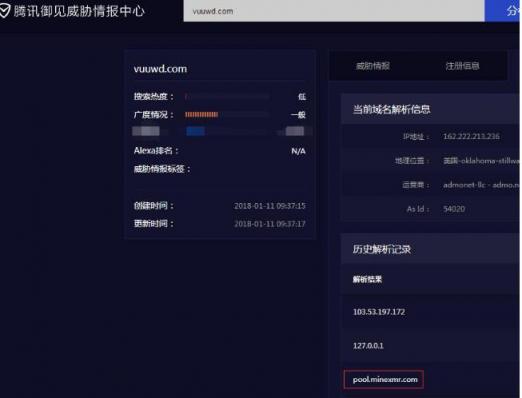Select update time 2018-01-11 09:37:17
The width and height of the screenshot is (522, 398).
tap(270, 224)
